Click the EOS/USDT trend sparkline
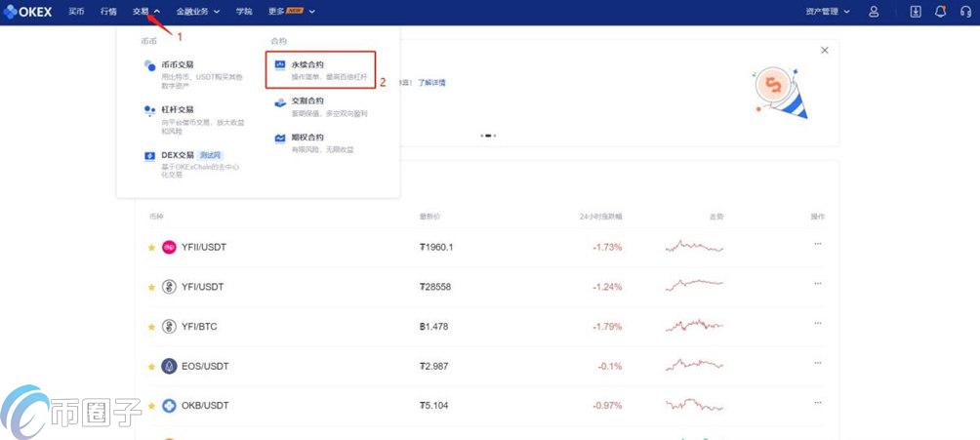Screen dimensions: 980x440 (694, 365)
